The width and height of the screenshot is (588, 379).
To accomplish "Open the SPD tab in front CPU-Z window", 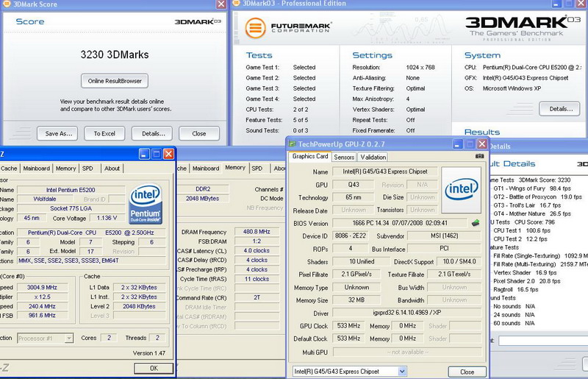I will tap(87, 169).
